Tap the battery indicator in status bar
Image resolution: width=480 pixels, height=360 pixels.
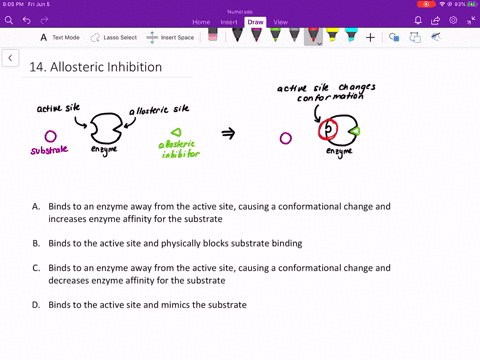[472, 4]
